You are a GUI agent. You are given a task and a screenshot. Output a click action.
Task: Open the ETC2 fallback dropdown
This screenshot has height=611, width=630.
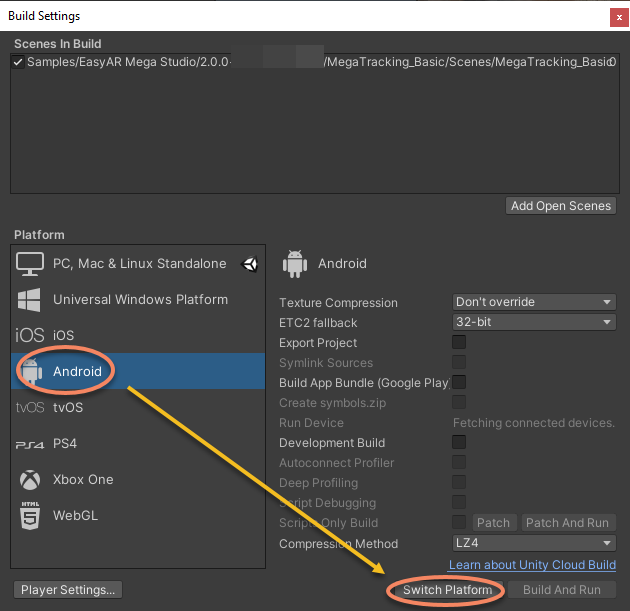(533, 322)
